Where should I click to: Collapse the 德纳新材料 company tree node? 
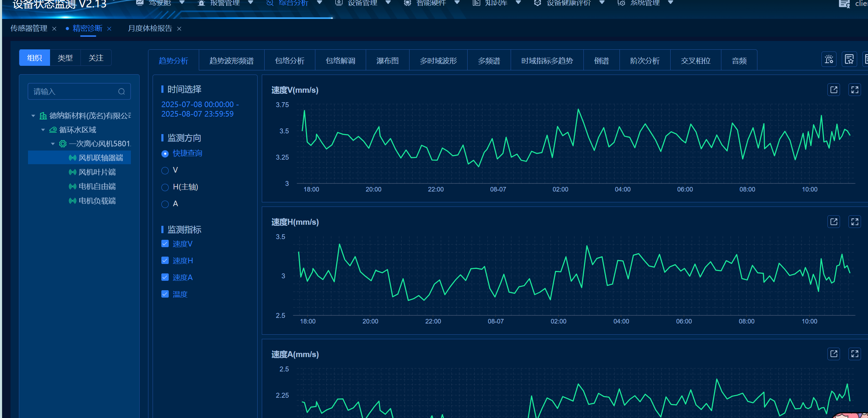[x=33, y=116]
